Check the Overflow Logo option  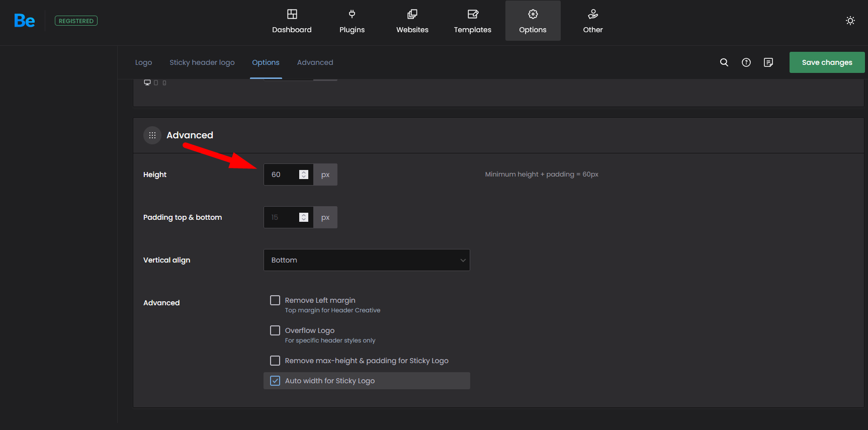(275, 330)
